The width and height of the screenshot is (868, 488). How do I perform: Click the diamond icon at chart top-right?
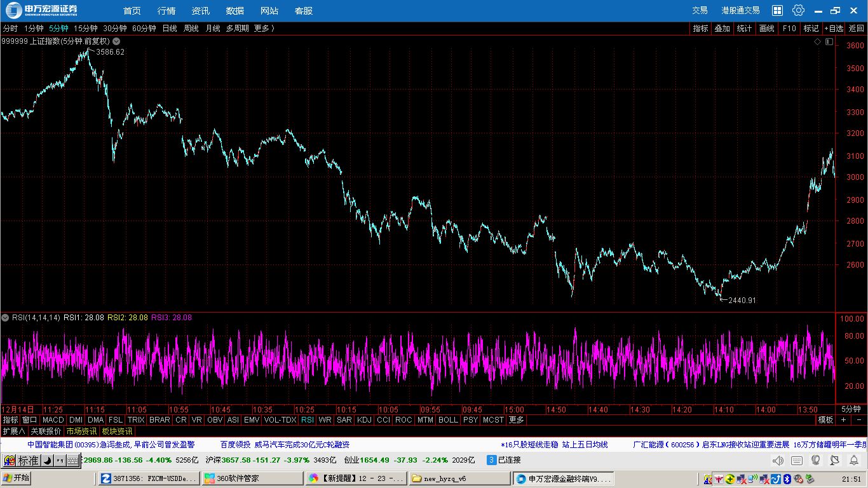pos(817,41)
